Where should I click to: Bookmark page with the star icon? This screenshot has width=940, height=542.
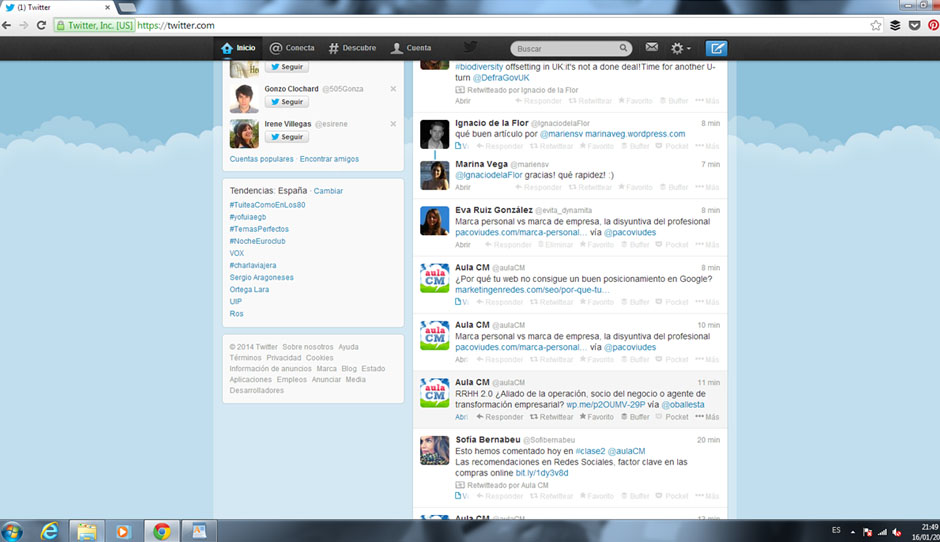click(876, 25)
